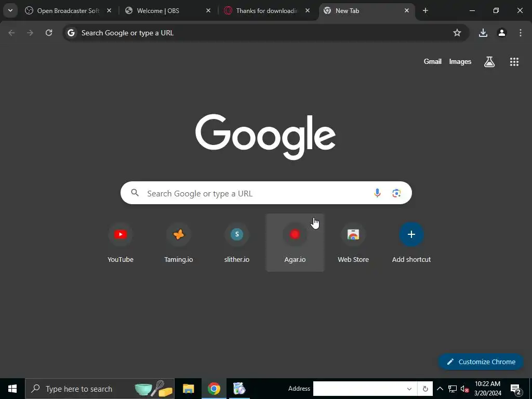Reload the current page
The height and width of the screenshot is (399, 532).
[49, 33]
